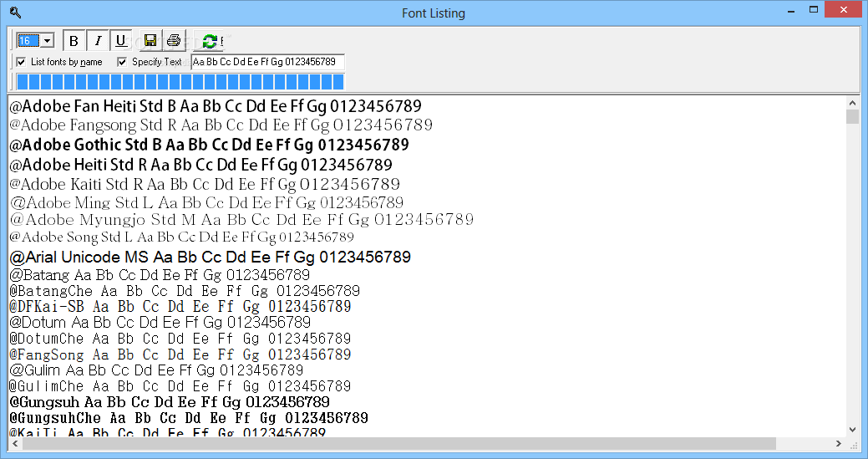868x459 pixels.
Task: Click the vertical scrollbar down arrow
Action: [852, 430]
